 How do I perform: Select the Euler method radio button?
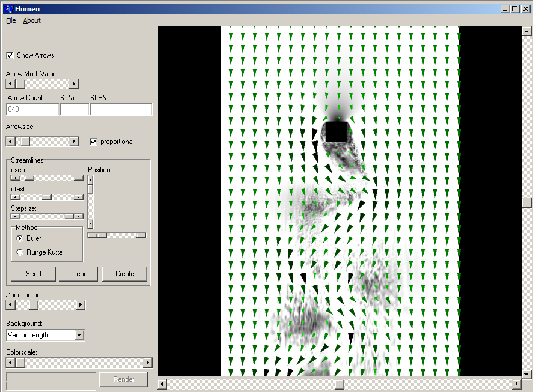20,238
